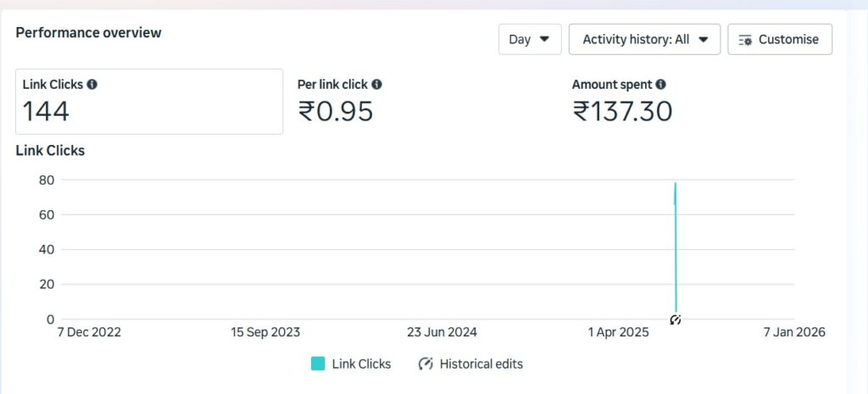Click the 144 link clicks value
Viewport: 868px width, 394px height.
click(46, 111)
